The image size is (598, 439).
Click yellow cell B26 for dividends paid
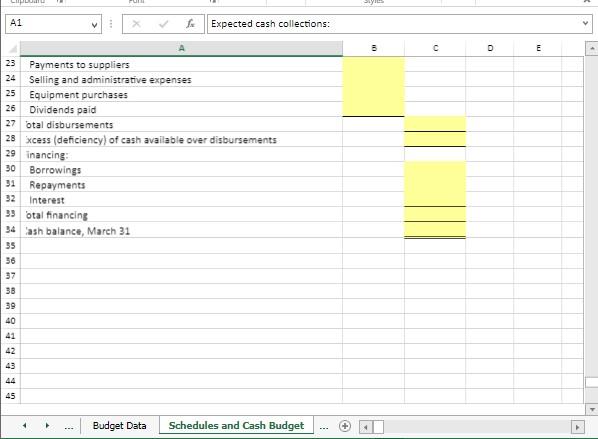[x=374, y=109]
